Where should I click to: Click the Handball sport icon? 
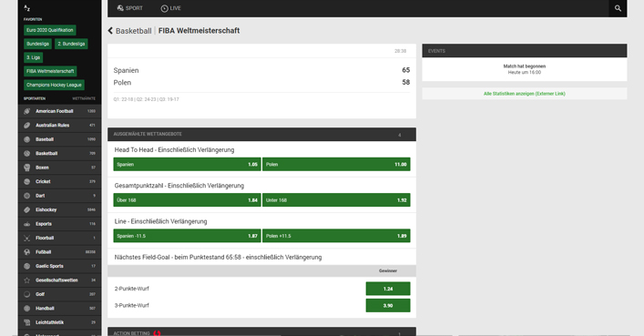tap(27, 309)
